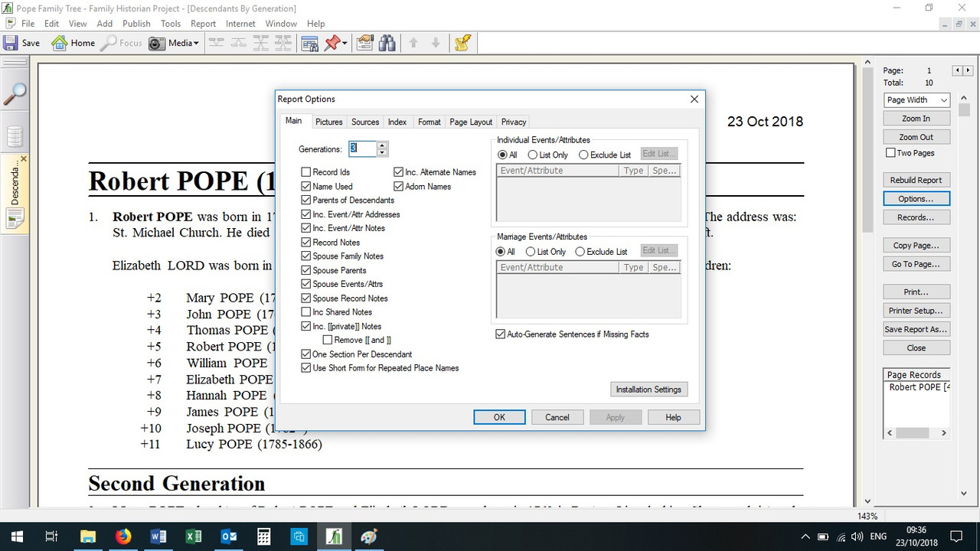Screen dimensions: 980x551
Task: Switch to the Format tab
Action: [x=430, y=122]
